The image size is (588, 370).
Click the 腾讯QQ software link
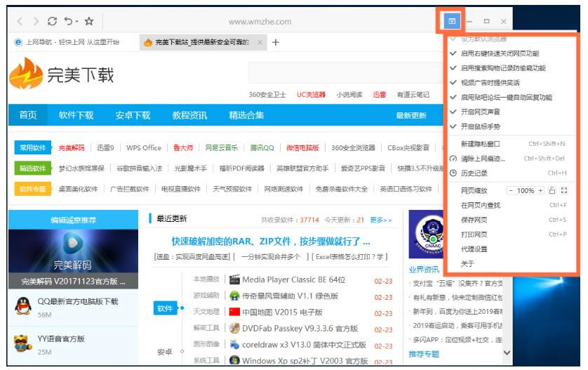pos(262,148)
